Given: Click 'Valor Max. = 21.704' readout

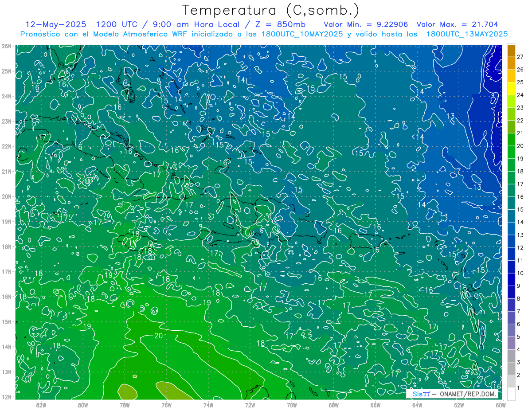Looking at the screenshot, I should point(458,24).
